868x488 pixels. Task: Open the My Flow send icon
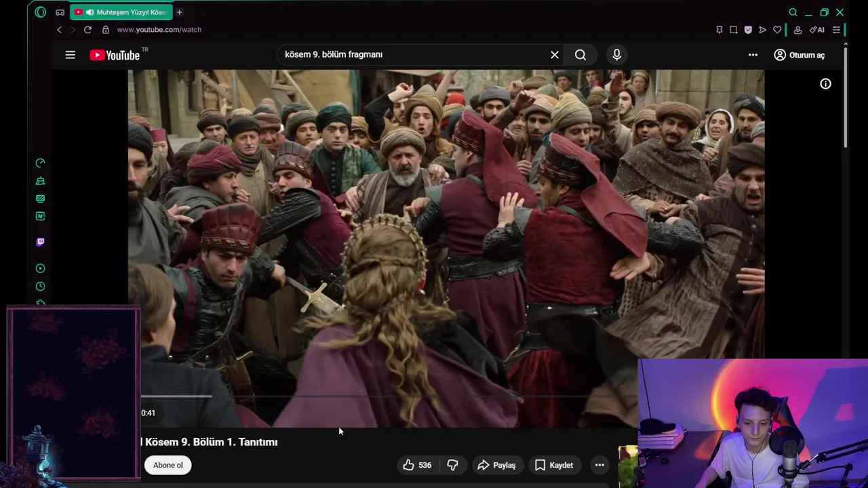coord(762,30)
